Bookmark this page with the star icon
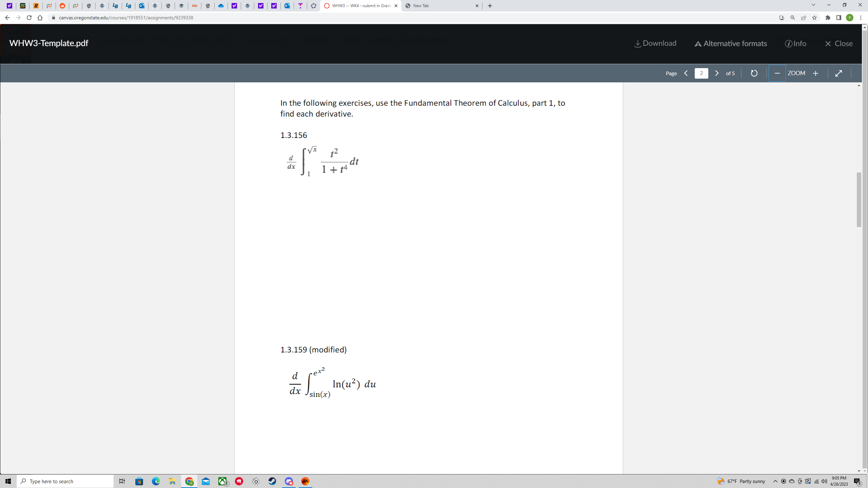Image resolution: width=868 pixels, height=488 pixels. pyautogui.click(x=814, y=18)
